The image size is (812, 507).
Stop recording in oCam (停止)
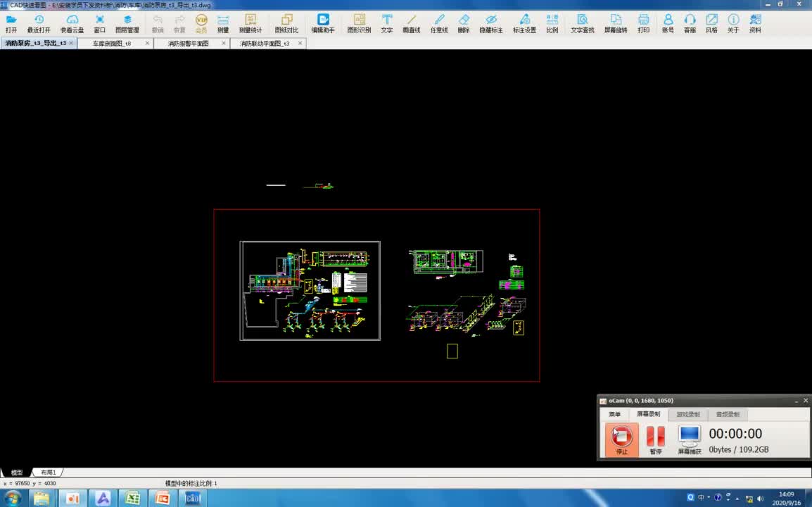tap(621, 439)
